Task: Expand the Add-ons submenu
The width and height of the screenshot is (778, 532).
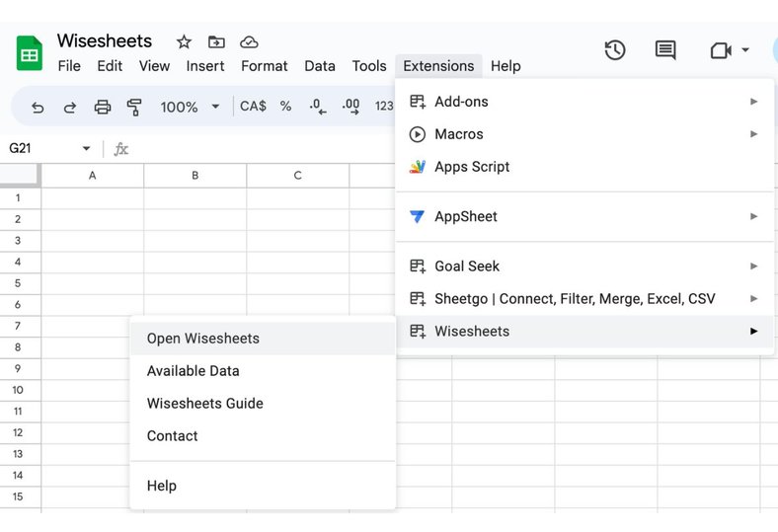Action: click(584, 102)
